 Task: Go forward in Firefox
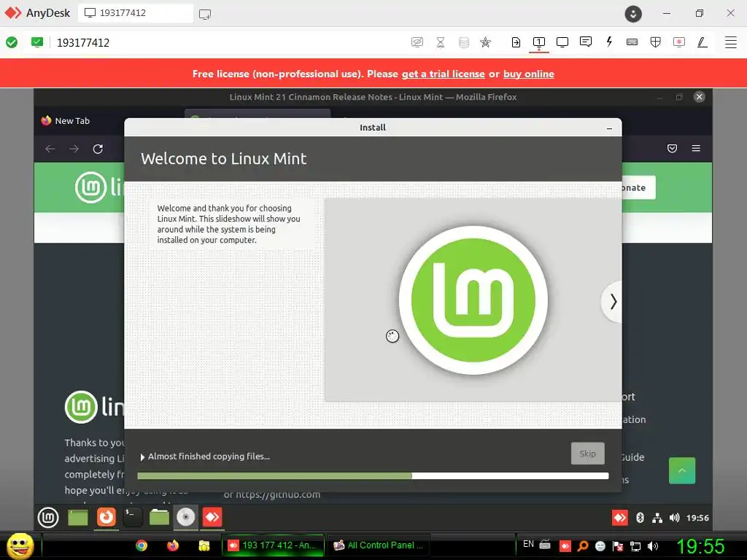tap(74, 149)
